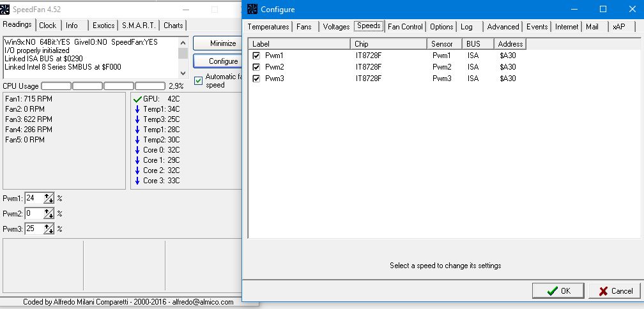Adjust the Pwm3 percentage spinner arrows
Viewport: 644px width, 309px height.
[49, 229]
